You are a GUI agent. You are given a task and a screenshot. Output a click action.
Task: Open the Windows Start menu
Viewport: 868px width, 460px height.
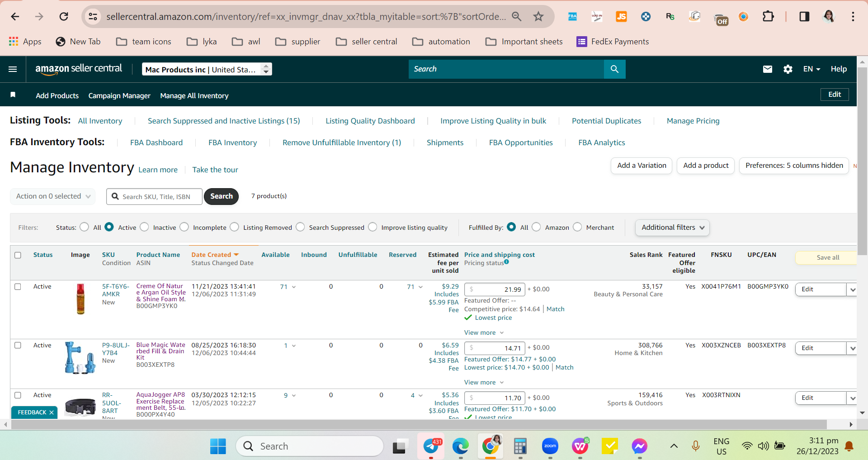tap(218, 446)
